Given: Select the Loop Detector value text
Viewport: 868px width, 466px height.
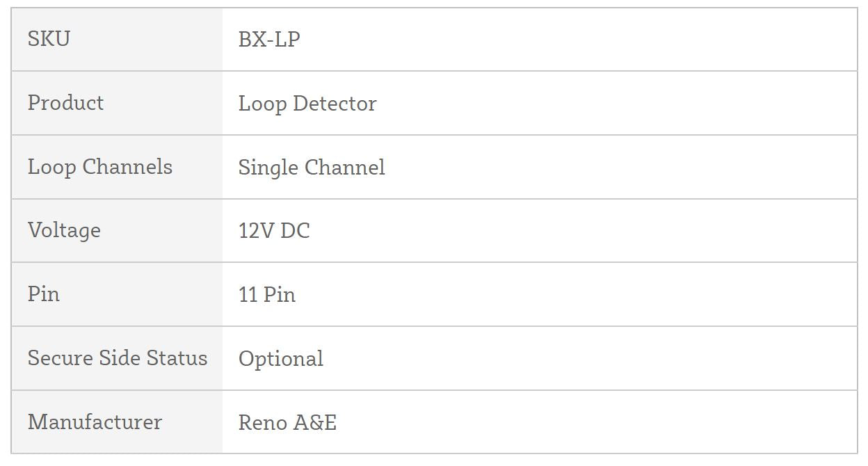Looking at the screenshot, I should 307,104.
